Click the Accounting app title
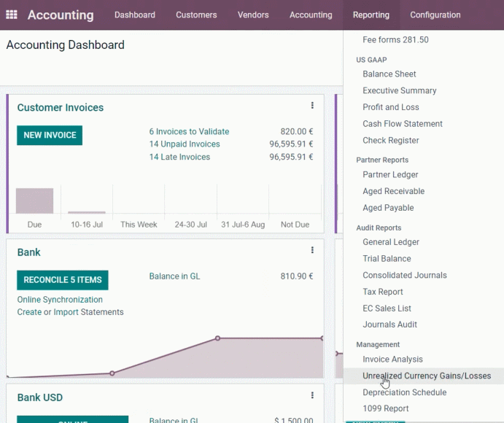 coord(61,15)
